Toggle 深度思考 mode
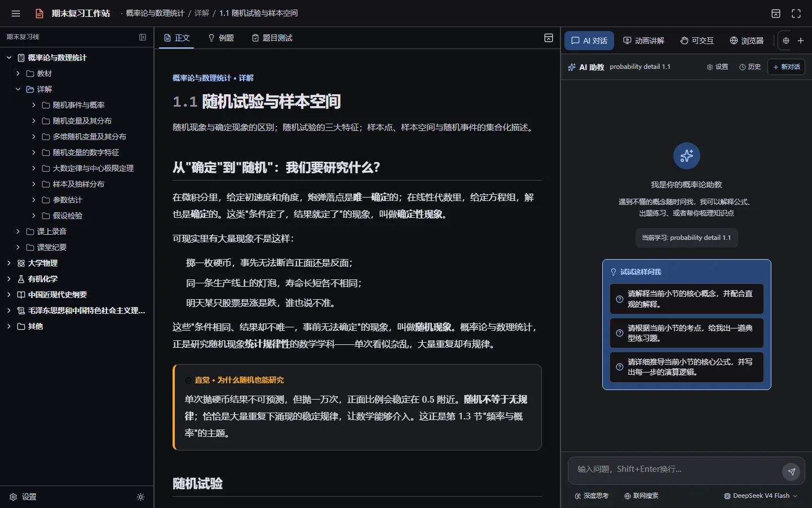Screen dimensions: 812x508 (x=592, y=496)
